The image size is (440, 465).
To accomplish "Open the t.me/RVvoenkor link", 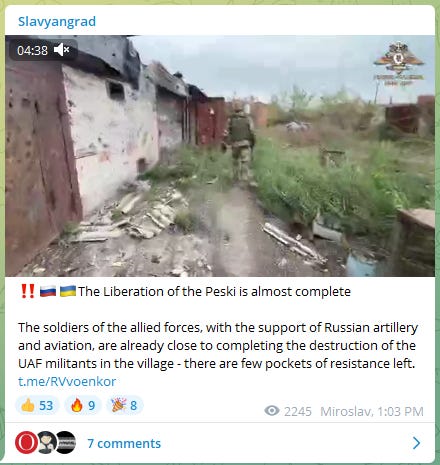I will point(67,381).
